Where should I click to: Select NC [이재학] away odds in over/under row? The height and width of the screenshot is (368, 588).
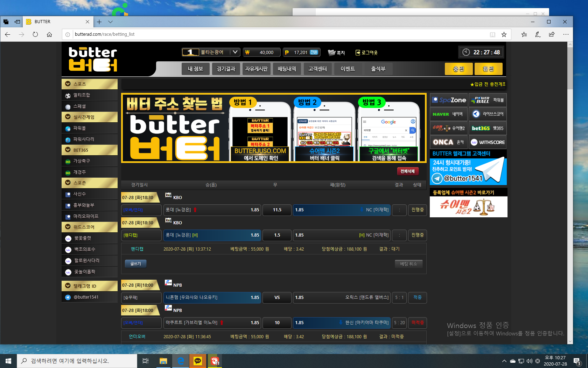[x=341, y=210]
